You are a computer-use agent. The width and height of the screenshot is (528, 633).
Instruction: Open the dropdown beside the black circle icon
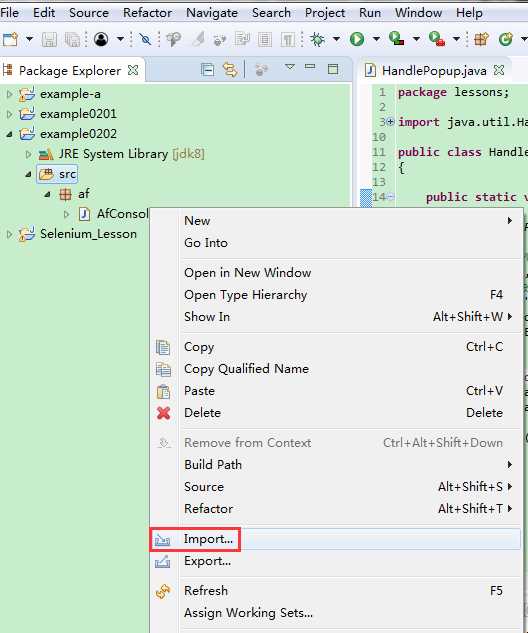[120, 39]
